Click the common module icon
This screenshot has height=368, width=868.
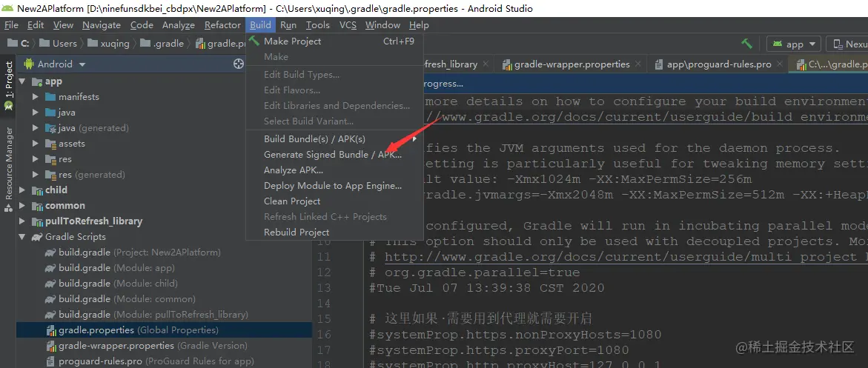click(x=37, y=205)
